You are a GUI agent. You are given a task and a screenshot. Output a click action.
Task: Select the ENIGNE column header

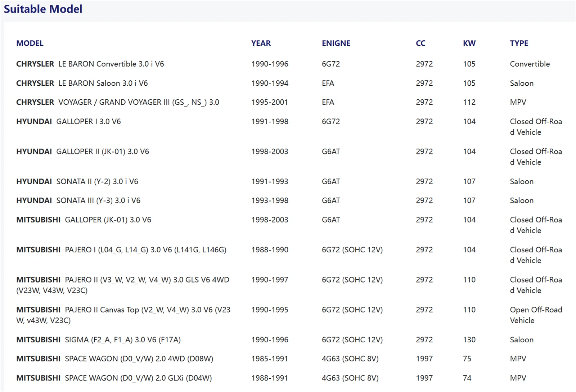coord(336,43)
